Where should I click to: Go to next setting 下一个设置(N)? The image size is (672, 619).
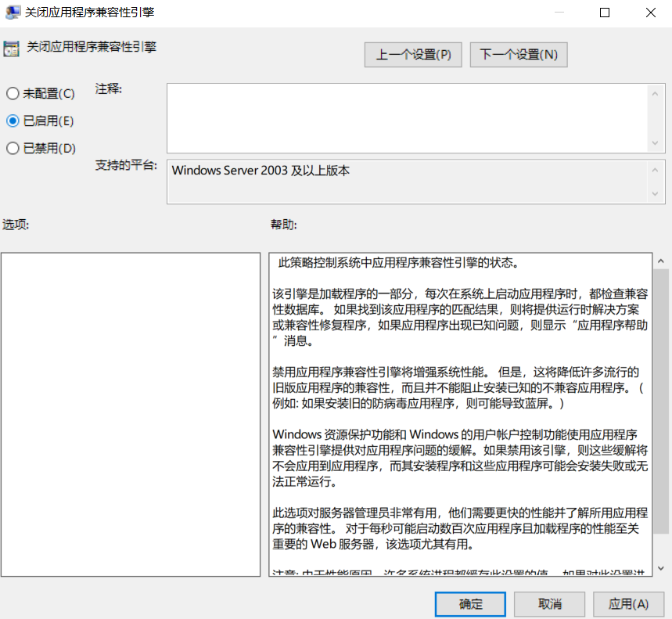519,55
